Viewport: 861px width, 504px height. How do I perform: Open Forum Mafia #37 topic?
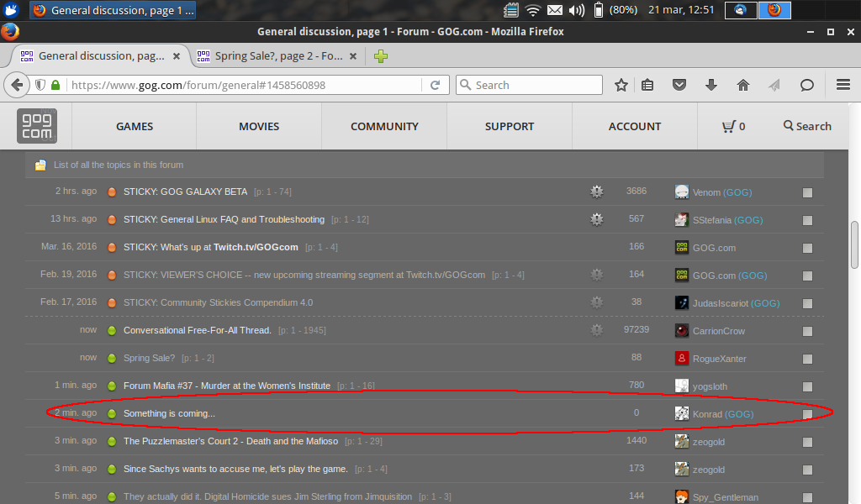[227, 386]
